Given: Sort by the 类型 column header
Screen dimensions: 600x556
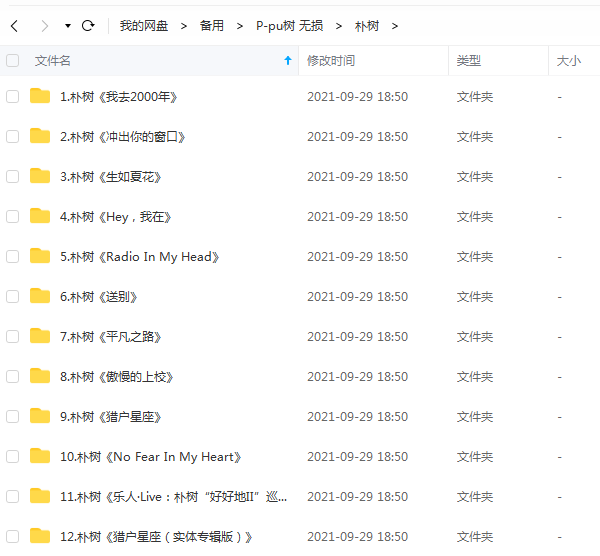Looking at the screenshot, I should click(x=469, y=61).
